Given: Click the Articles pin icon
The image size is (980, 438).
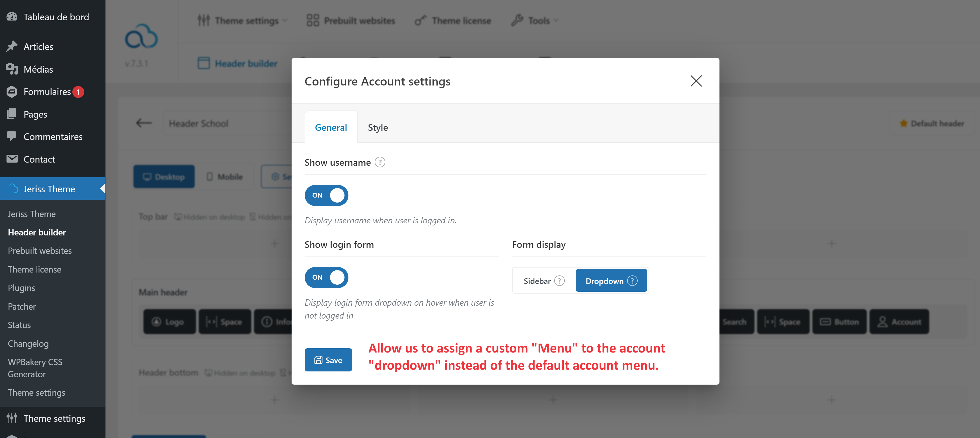Looking at the screenshot, I should pyautogui.click(x=12, y=46).
